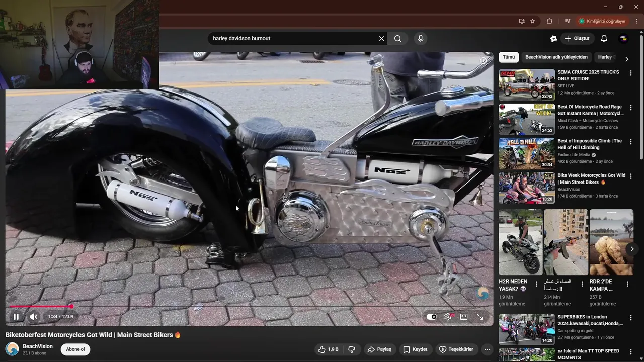Screen dimensions: 644x362
Task: Dislike the video
Action: (x=352, y=349)
